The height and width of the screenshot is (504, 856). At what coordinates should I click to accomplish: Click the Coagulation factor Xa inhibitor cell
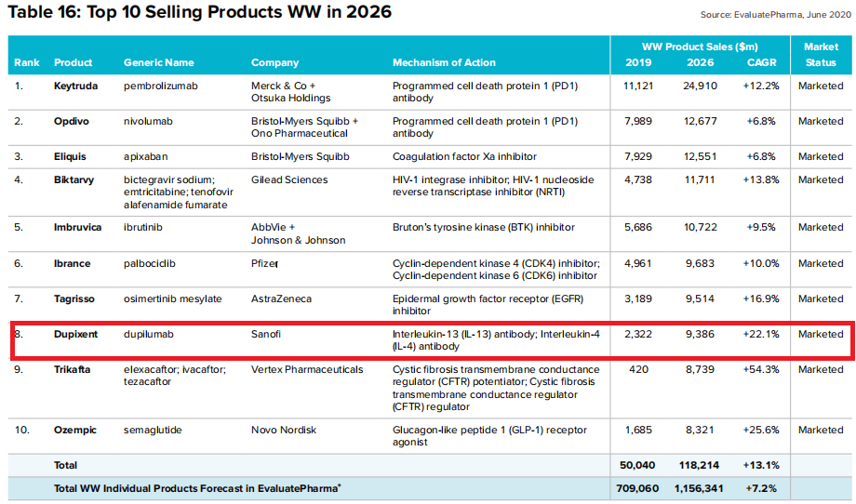[464, 156]
